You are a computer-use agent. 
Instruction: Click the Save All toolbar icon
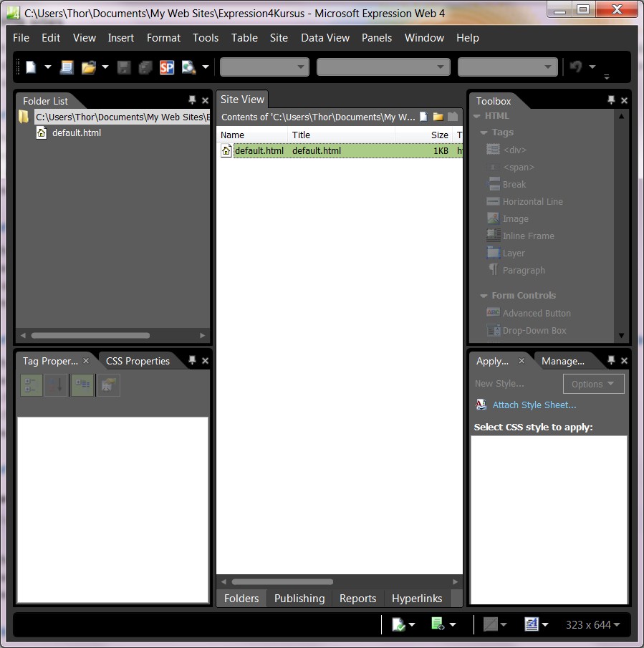point(145,67)
